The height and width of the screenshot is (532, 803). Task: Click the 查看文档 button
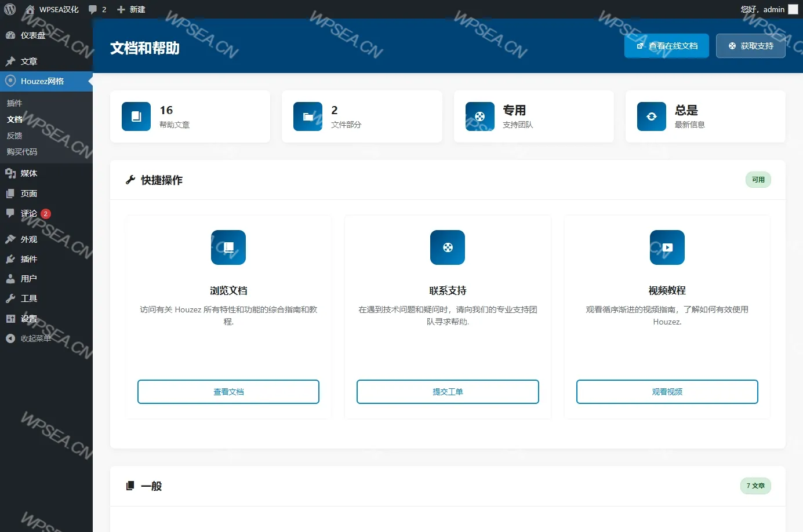click(228, 392)
